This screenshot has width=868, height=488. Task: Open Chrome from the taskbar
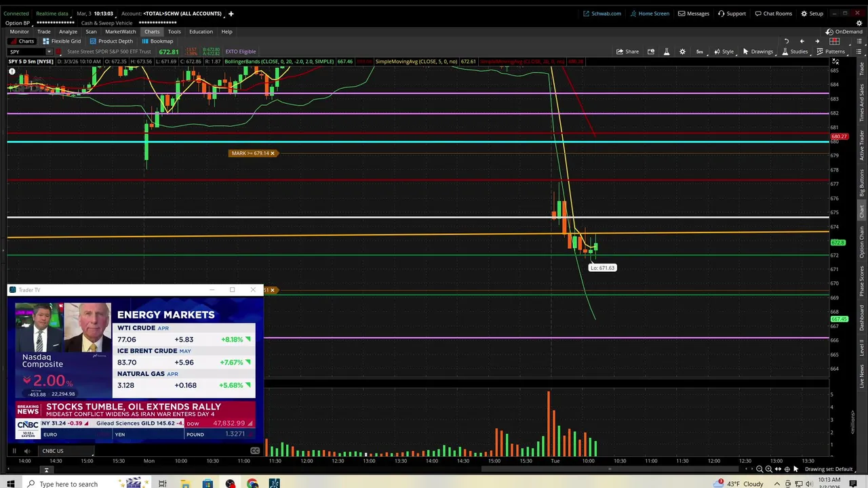pos(252,483)
